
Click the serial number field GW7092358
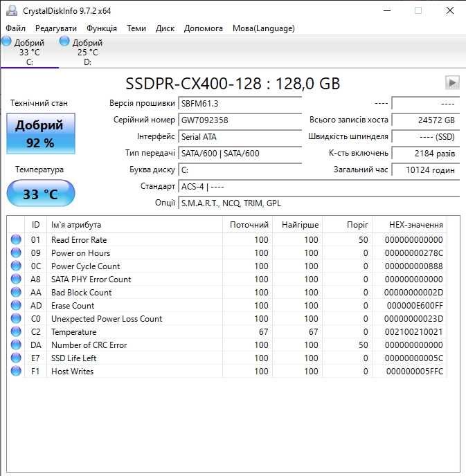(x=240, y=120)
